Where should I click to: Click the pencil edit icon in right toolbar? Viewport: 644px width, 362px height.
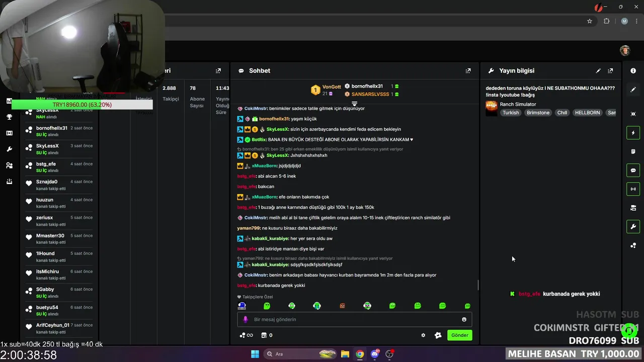pyautogui.click(x=633, y=89)
